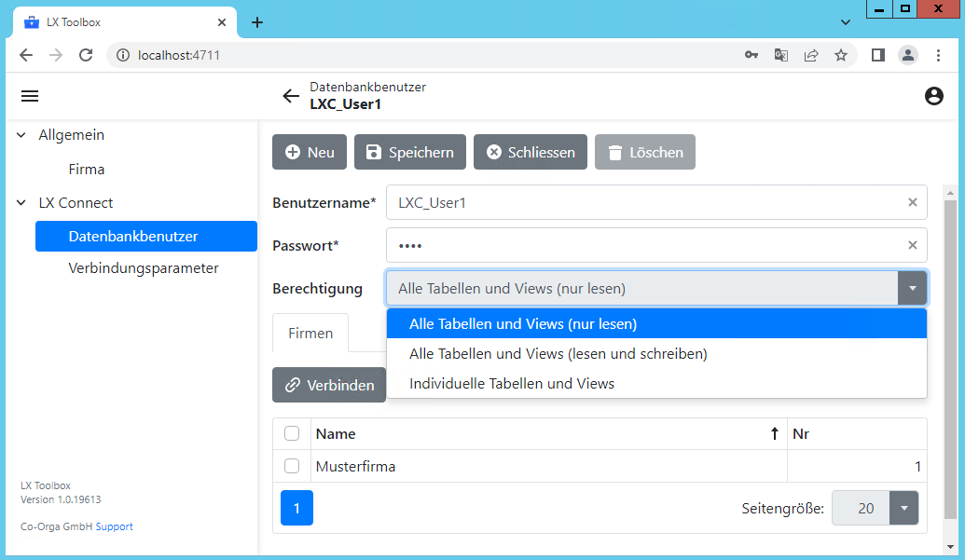965x560 pixels.
Task: Click the browser password key icon
Action: coord(751,55)
